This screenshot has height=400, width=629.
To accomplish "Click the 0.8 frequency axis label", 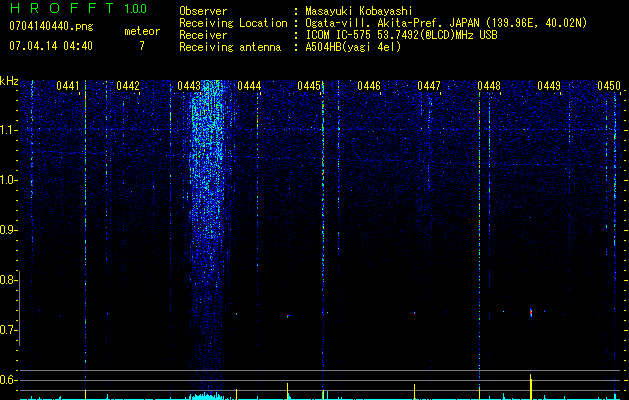I will [x=7, y=280].
